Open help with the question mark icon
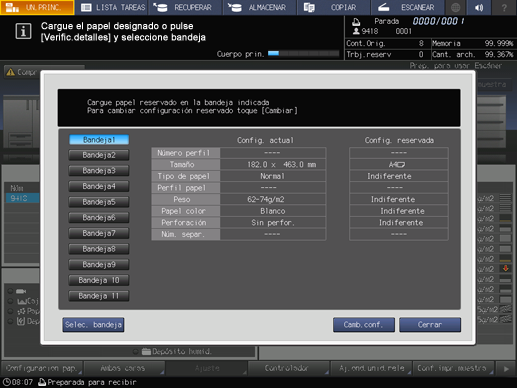517x388 pixels. click(504, 7)
